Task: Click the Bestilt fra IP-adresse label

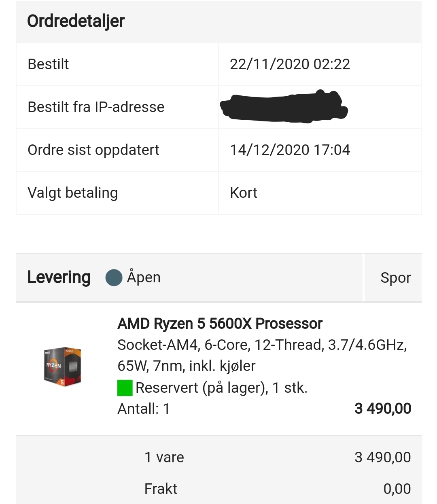Action: (x=96, y=107)
